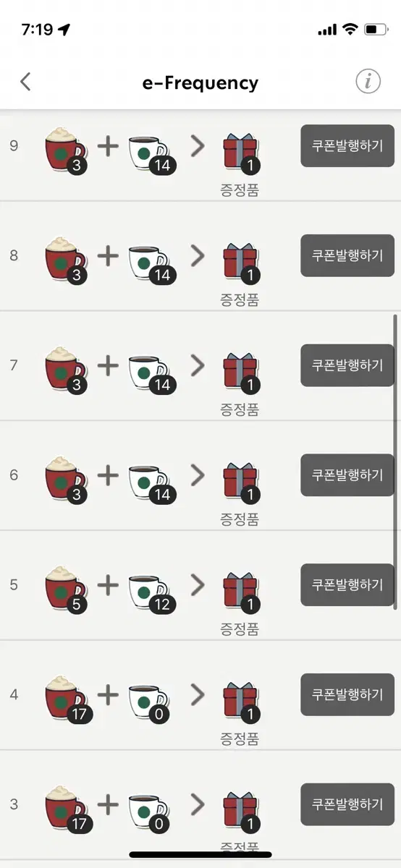Tap 쿠폰발행하기 button in row 9

click(347, 145)
